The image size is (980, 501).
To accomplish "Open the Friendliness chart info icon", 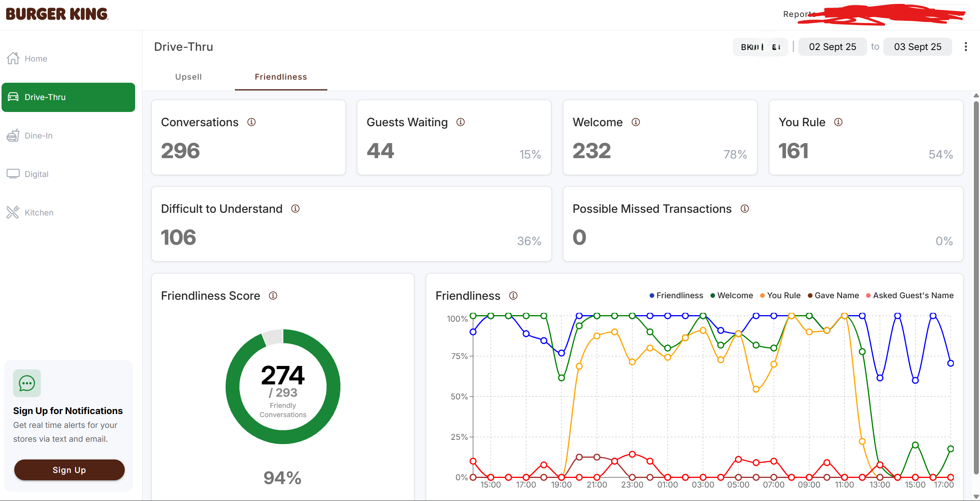I will pyautogui.click(x=513, y=296).
